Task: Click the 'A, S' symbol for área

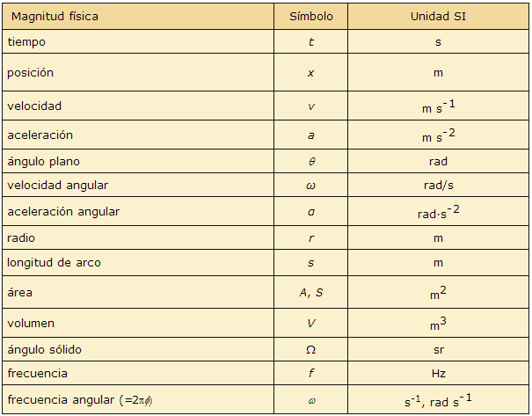Action: (310, 292)
